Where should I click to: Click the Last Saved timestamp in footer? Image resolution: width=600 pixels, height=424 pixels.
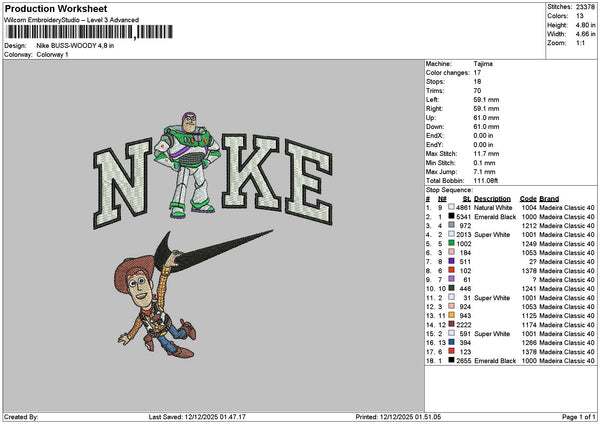tap(197, 417)
